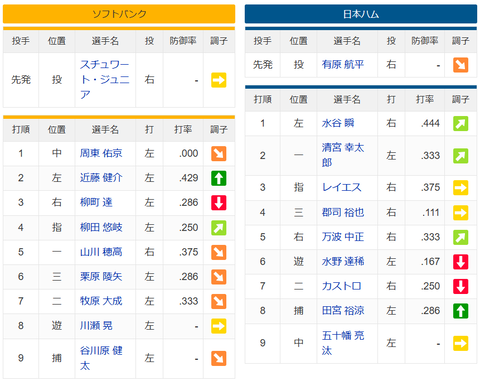480x381 pixels.
Task: Click batting average .167 of 水野 達稀
Action: pyautogui.click(x=430, y=262)
